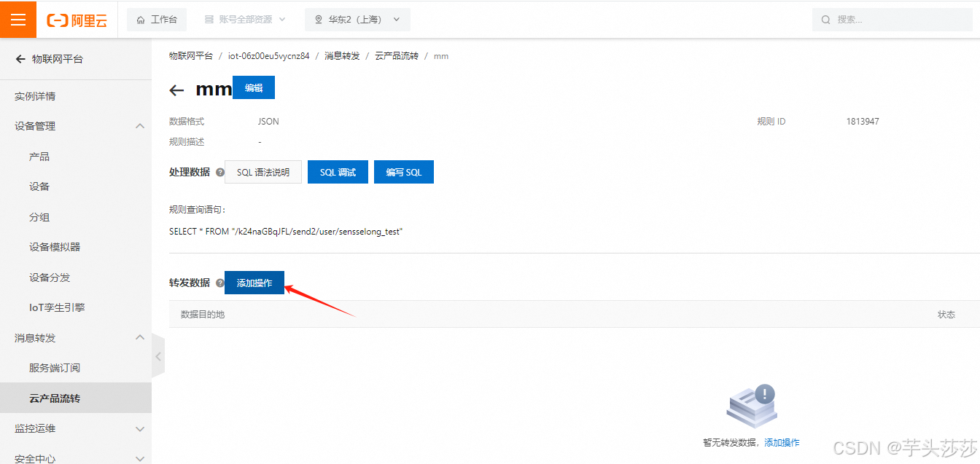Open the 工作台 workbench home
The height and width of the screenshot is (464, 980).
point(157,20)
